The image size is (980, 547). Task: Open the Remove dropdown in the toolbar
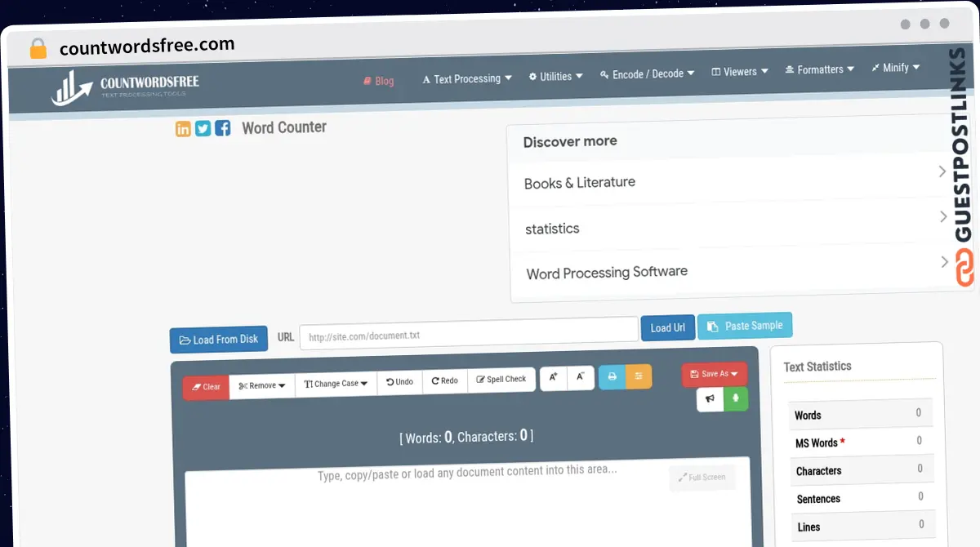point(261,385)
